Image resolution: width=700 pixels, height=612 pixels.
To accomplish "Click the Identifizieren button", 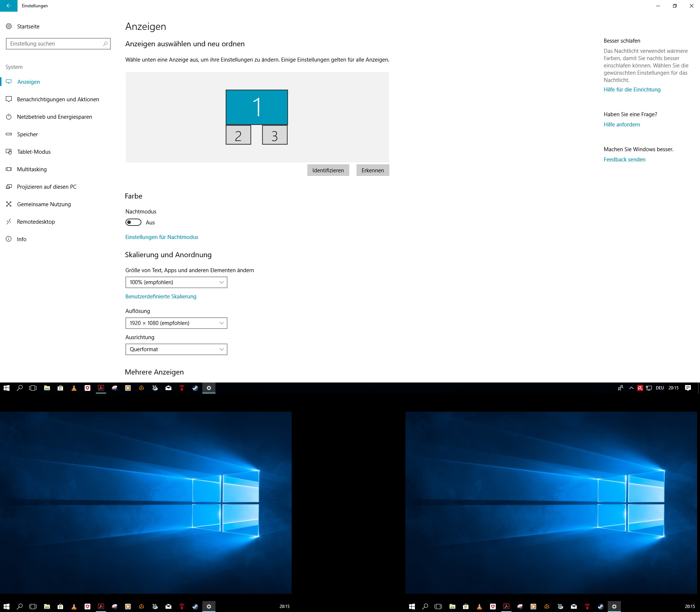I will coord(328,170).
